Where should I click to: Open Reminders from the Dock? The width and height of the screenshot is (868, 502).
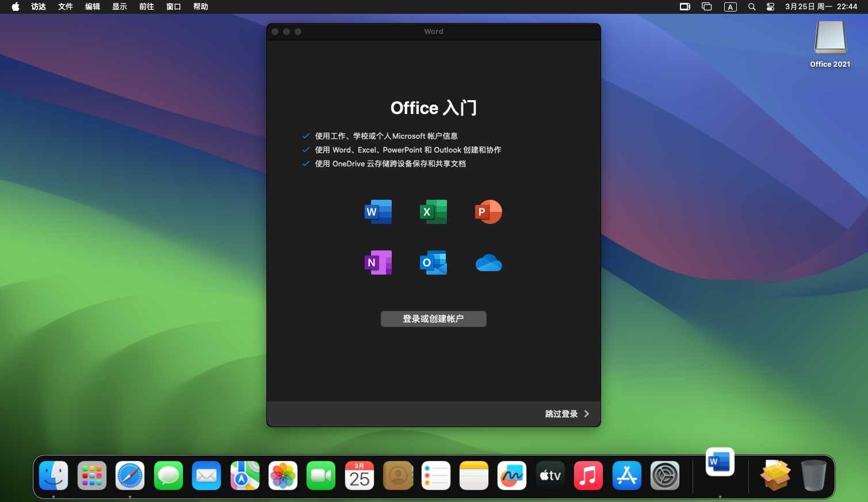pos(436,476)
